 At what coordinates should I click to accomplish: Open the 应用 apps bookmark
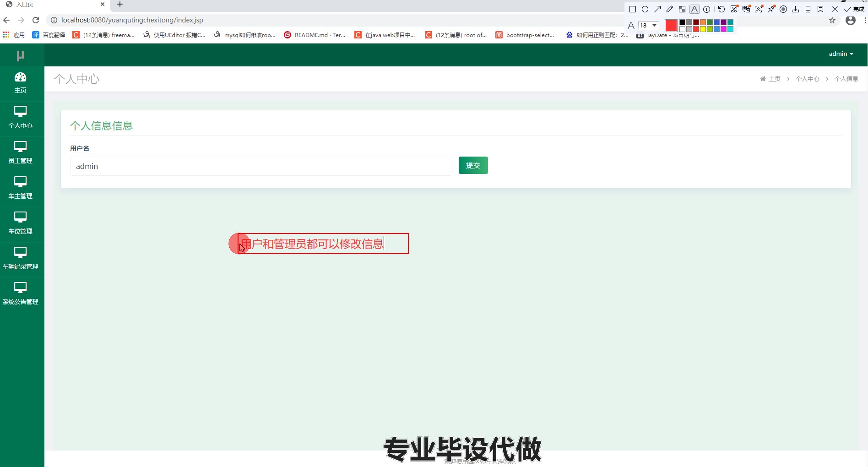coord(14,35)
